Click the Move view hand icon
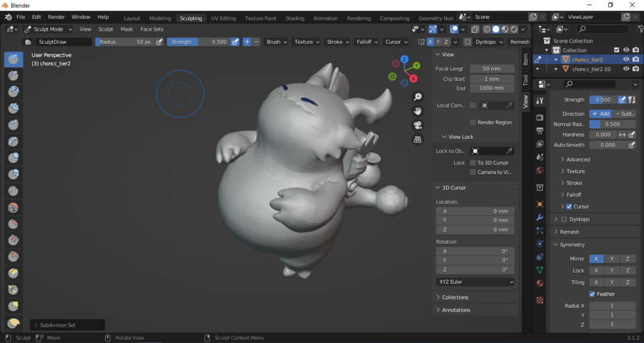644x343 pixels. click(x=418, y=111)
